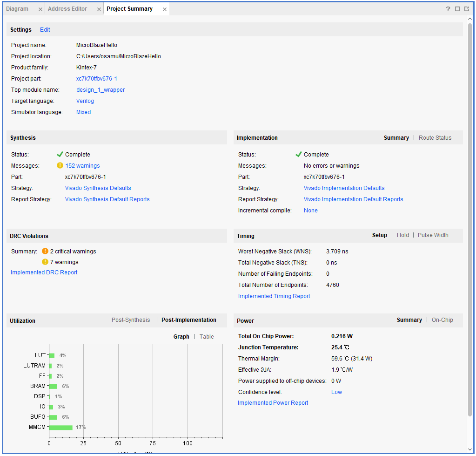The height and width of the screenshot is (456, 476).
Task: Click the vertical scrollbar
Action: coord(470,219)
